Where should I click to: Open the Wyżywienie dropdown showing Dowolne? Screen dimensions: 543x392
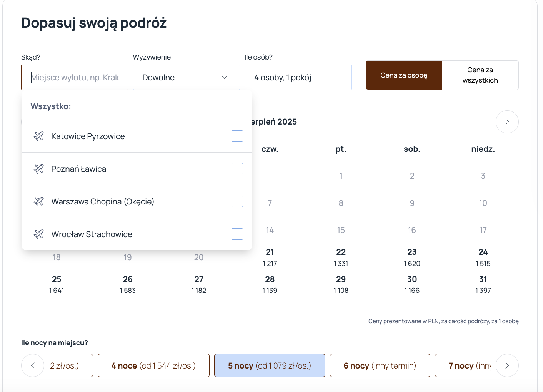(x=187, y=77)
